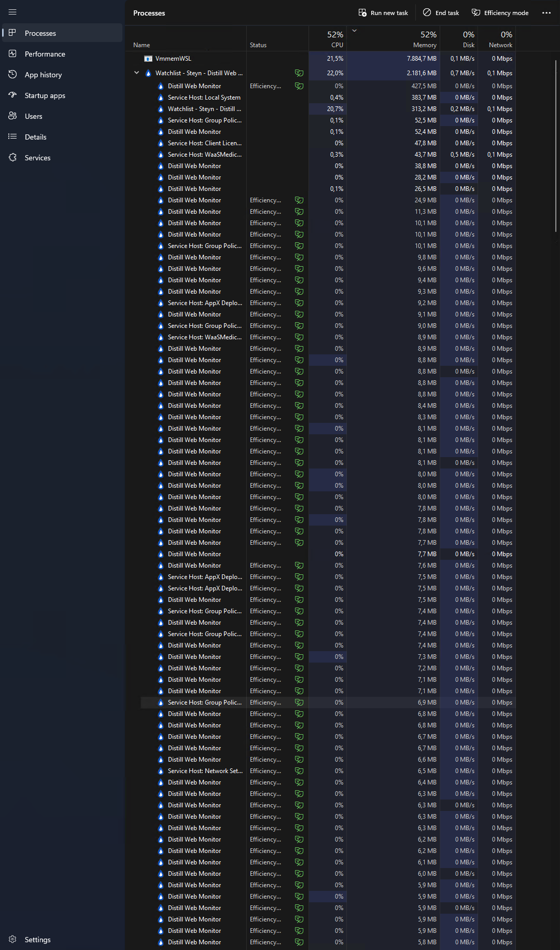
Task: Click efficiency leaf icon for Network Set... row
Action: point(299,771)
